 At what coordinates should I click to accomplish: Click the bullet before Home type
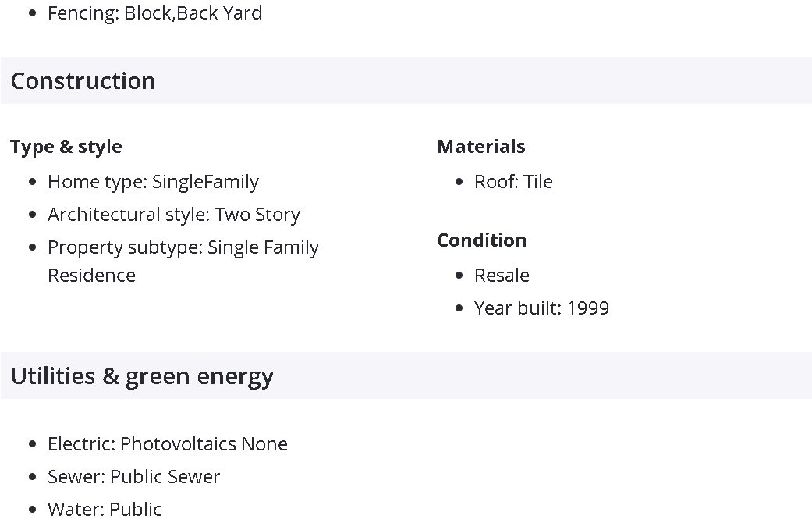pyautogui.click(x=33, y=183)
